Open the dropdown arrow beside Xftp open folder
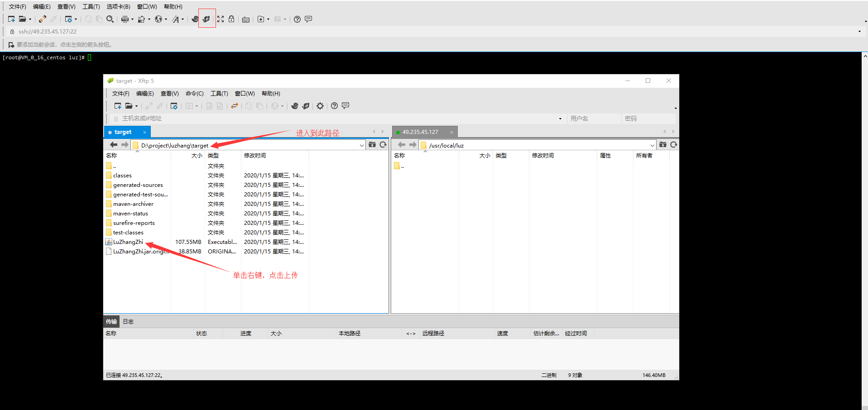This screenshot has height=410, width=868. coord(136,106)
